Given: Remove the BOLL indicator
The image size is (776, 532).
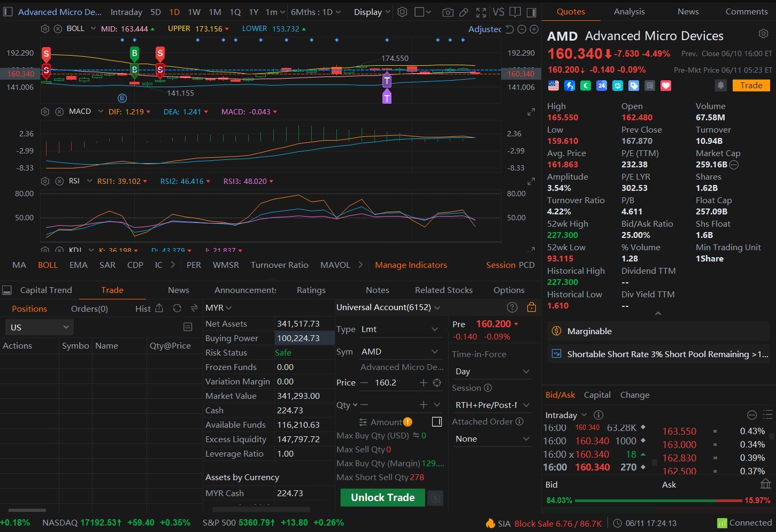Looking at the screenshot, I should [59, 29].
